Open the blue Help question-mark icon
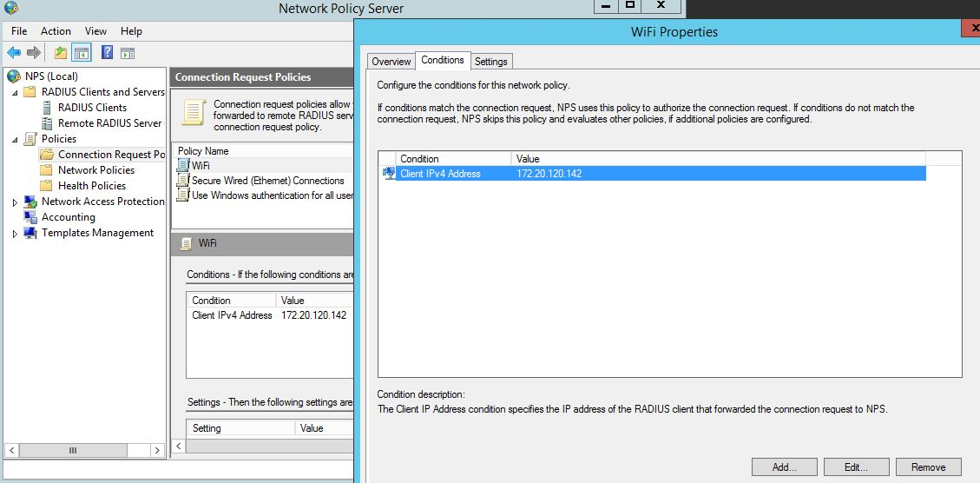 (x=107, y=53)
